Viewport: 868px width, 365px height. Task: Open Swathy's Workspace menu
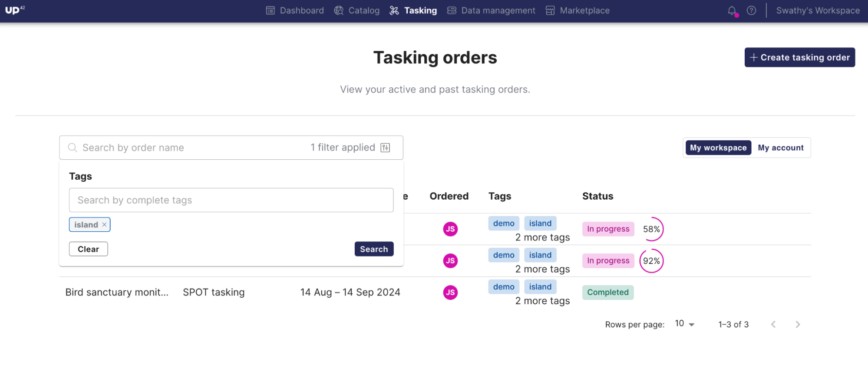pyautogui.click(x=818, y=10)
